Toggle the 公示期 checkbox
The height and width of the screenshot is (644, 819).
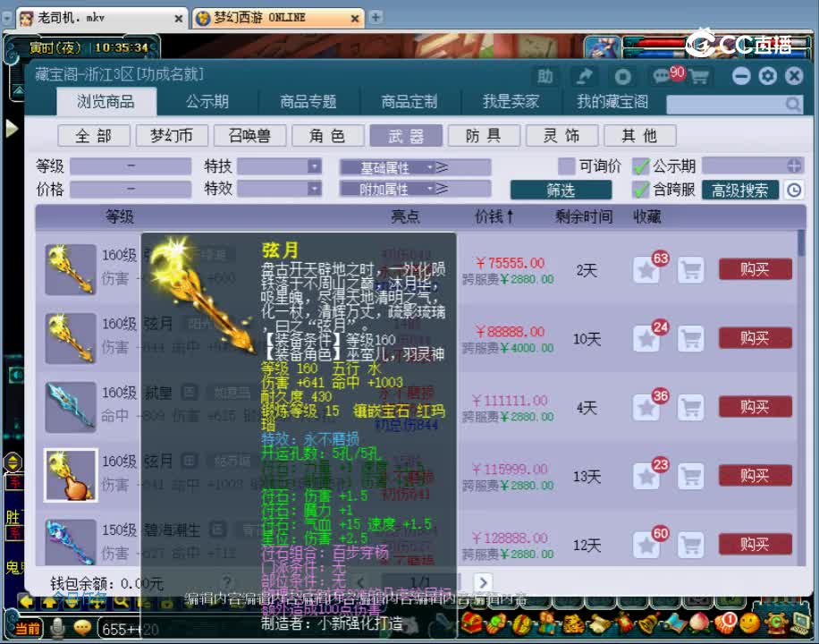coord(640,165)
